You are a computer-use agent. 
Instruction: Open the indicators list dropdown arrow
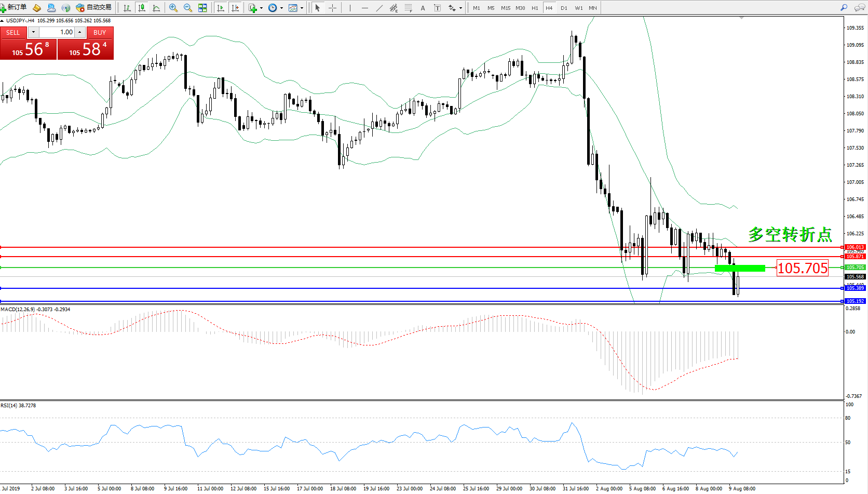click(261, 8)
